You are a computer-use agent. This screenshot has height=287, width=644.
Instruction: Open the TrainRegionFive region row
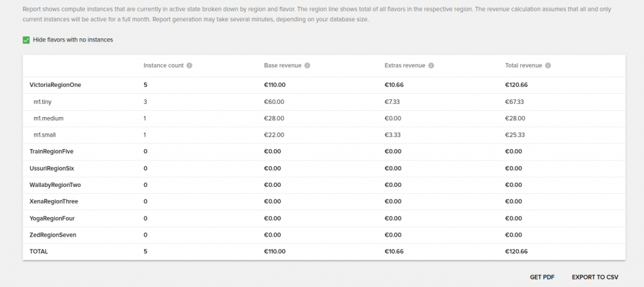324,152
